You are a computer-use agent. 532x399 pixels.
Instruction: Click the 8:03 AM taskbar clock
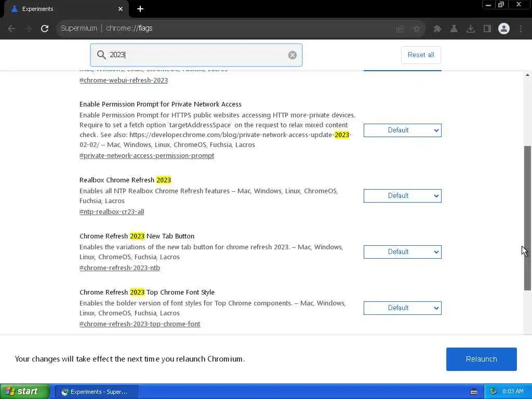coord(513,392)
